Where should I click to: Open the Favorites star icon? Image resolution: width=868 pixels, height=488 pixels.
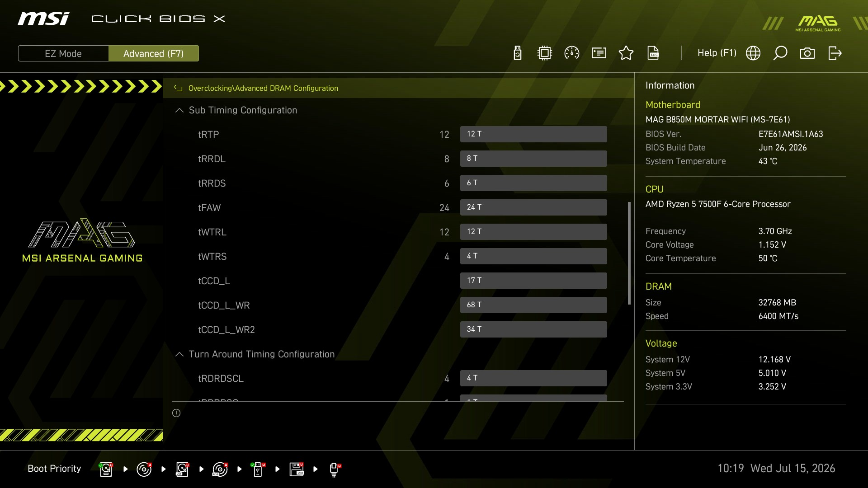[x=626, y=53]
